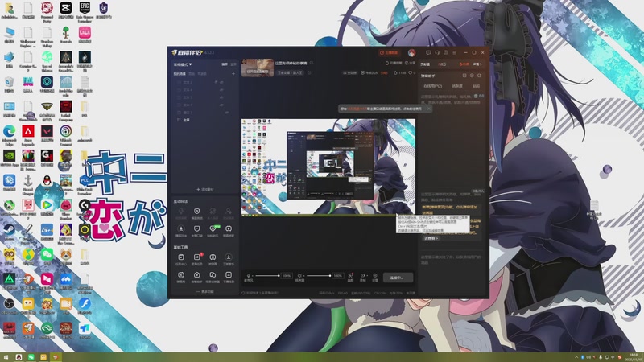
Task: Open 弹幕助手 panel settings gear icon
Action: [472, 76]
